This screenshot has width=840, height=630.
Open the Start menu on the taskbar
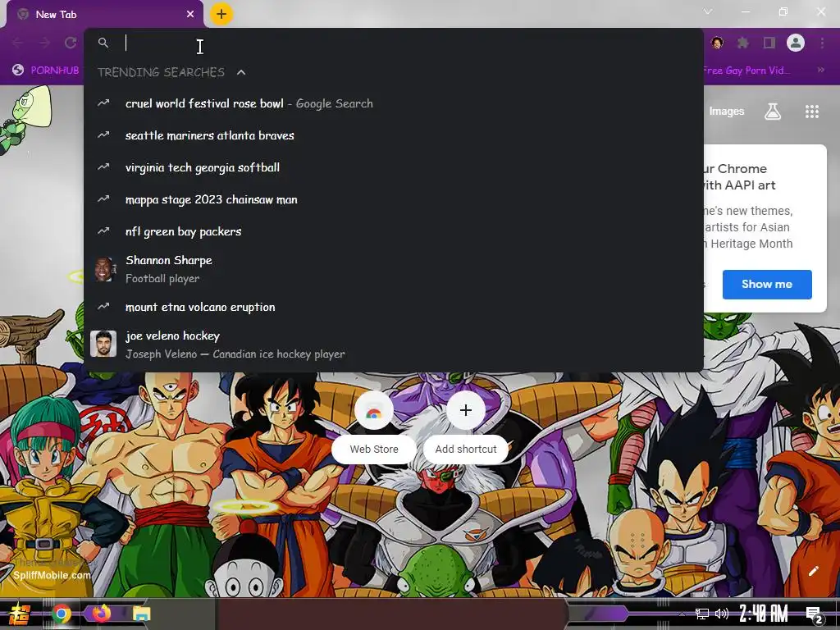tap(20, 614)
